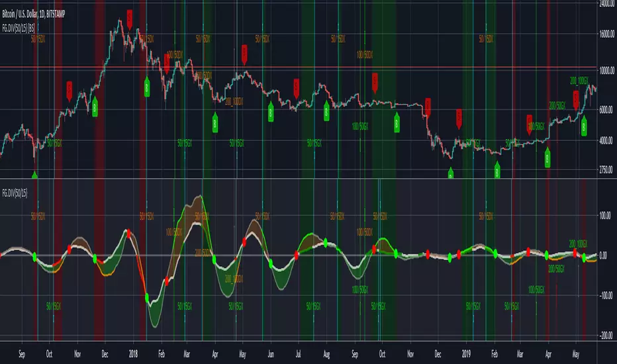
Task: Click the 200_100DX label in the oscillator pane
Action: tap(234, 279)
